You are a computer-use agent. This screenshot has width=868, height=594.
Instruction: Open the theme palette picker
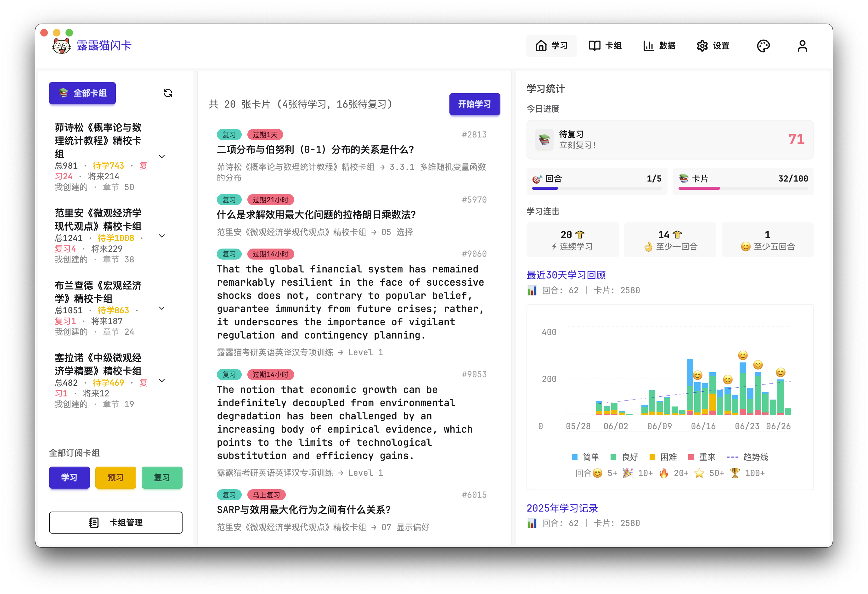(764, 45)
